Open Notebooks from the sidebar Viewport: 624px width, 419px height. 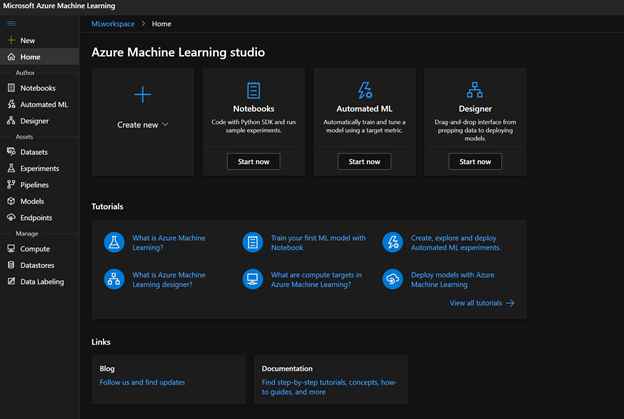click(x=39, y=88)
